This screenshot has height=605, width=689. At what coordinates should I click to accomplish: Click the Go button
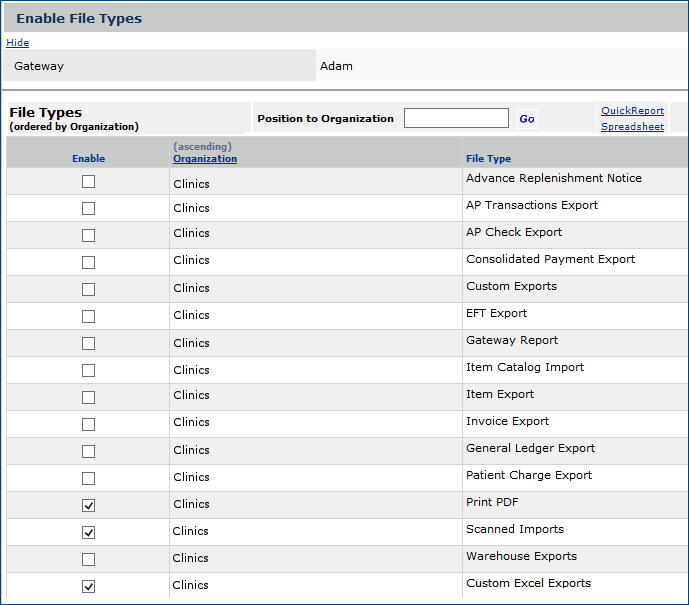(x=526, y=119)
